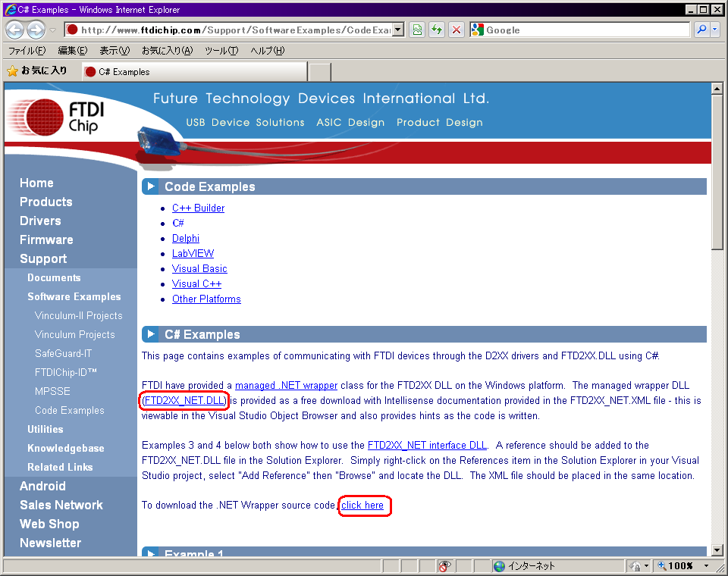Viewport: 728px width, 576px height.
Task: Open the お気に入り favorites star button
Action: click(x=37, y=71)
